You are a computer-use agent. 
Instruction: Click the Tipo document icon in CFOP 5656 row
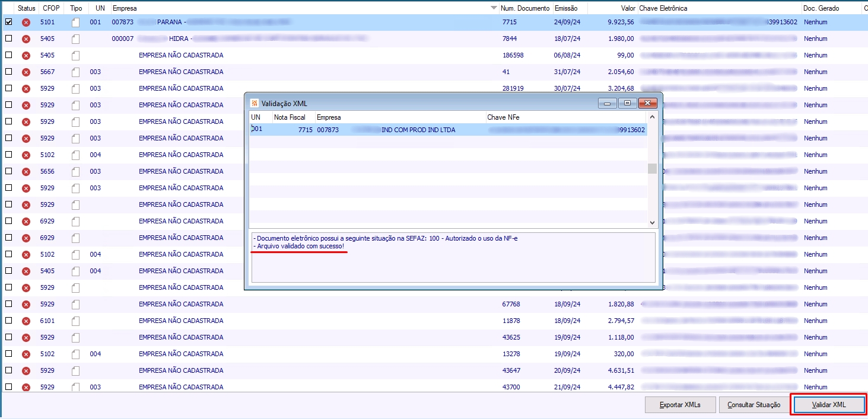[x=75, y=172]
